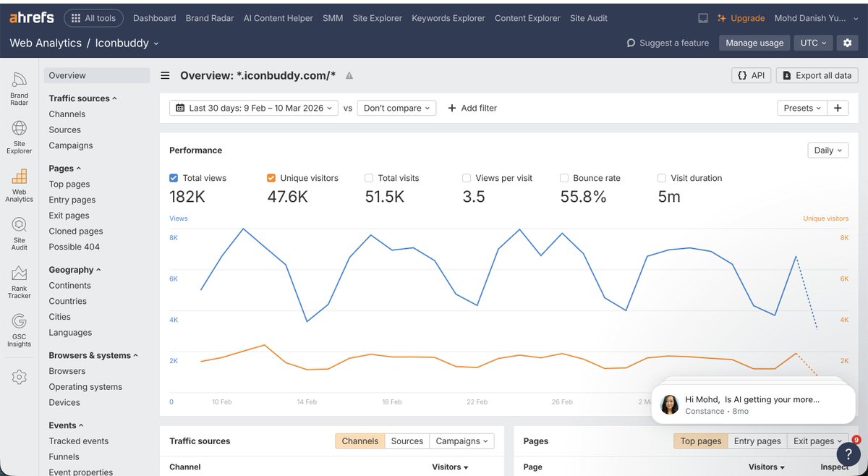Screen dimensions: 868x476
Task: Open the help question mark button
Action: click(x=848, y=454)
